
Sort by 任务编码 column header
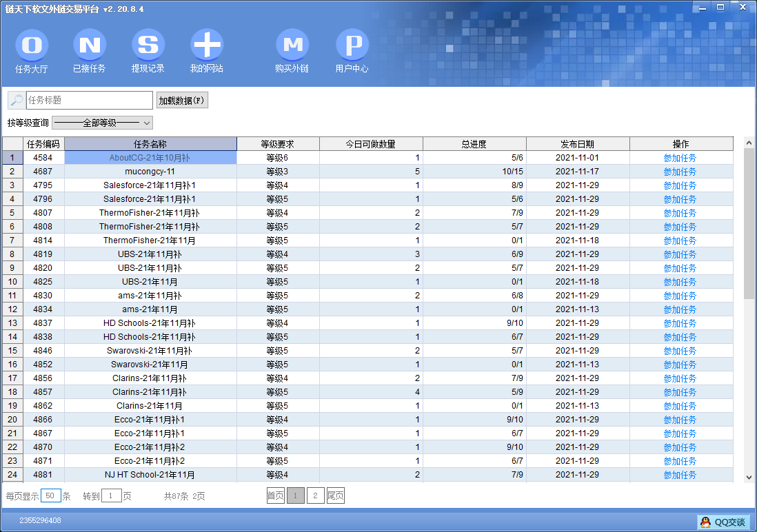43,144
